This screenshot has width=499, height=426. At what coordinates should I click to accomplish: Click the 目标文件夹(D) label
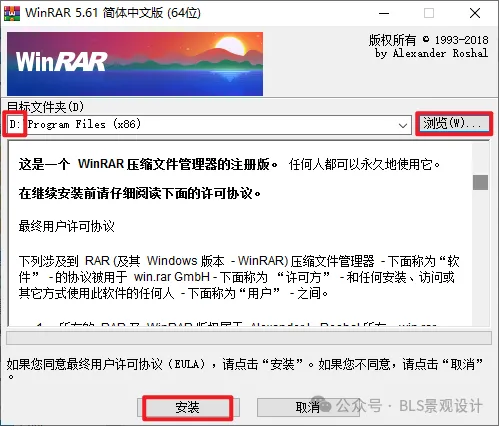point(46,107)
